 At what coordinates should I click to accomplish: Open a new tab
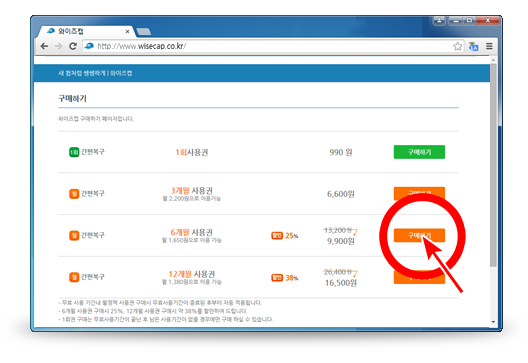pyautogui.click(x=144, y=32)
